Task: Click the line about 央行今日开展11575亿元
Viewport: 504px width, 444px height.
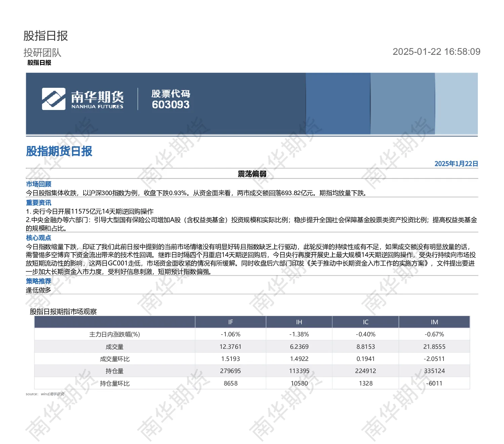Action: 90,211
